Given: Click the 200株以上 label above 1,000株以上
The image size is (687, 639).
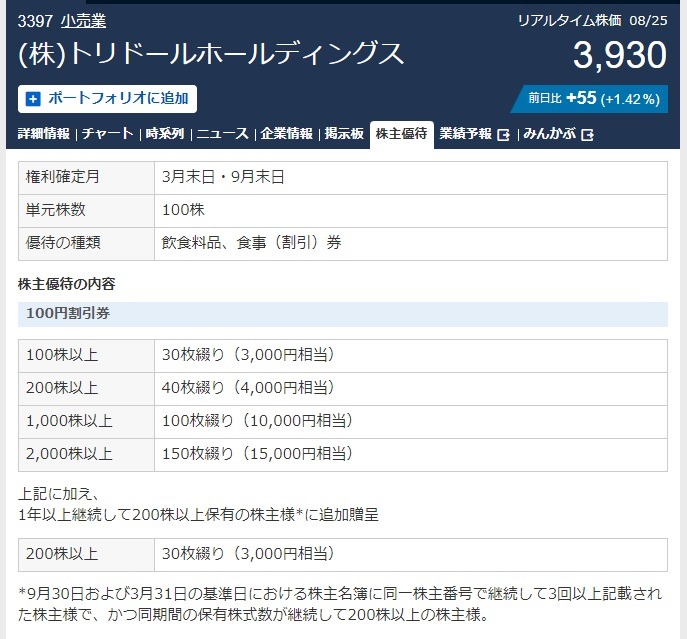Looking at the screenshot, I should [x=86, y=389].
